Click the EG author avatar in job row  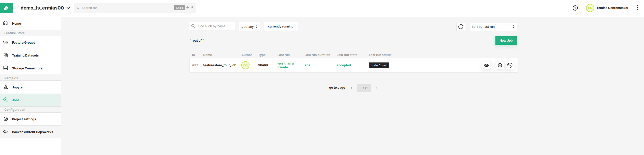click(x=245, y=65)
